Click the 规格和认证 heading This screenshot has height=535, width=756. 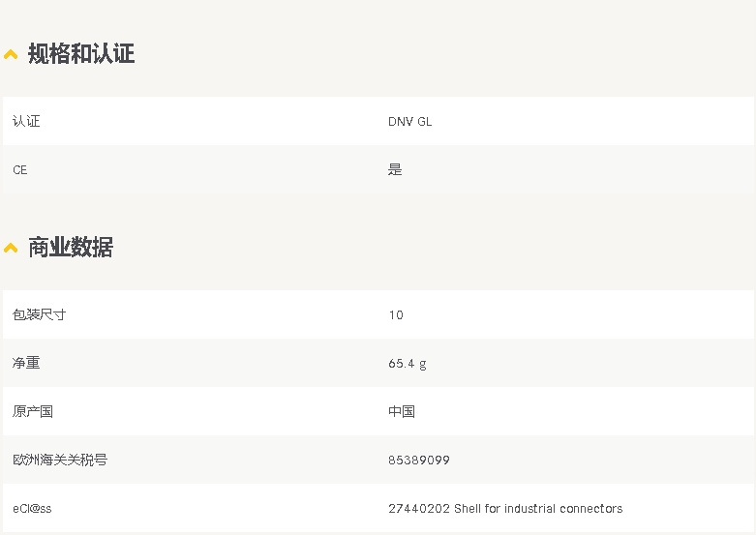(x=81, y=53)
